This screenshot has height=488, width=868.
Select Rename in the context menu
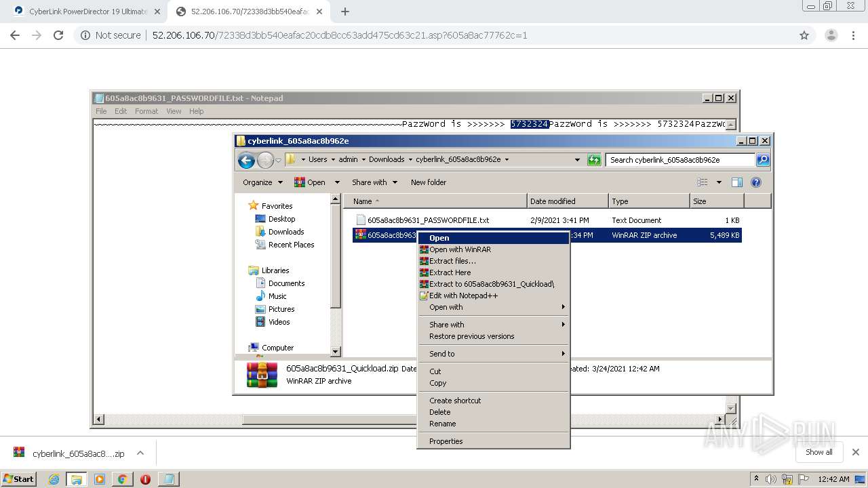coord(493,424)
